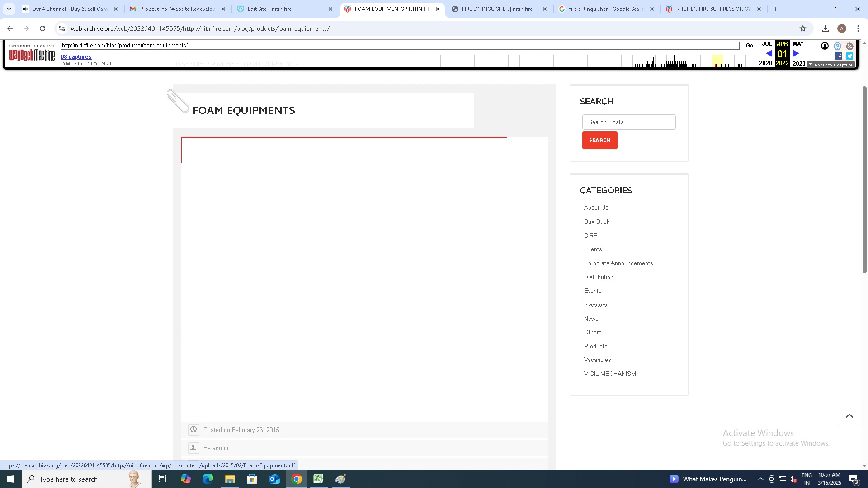Open Clients category

593,249
